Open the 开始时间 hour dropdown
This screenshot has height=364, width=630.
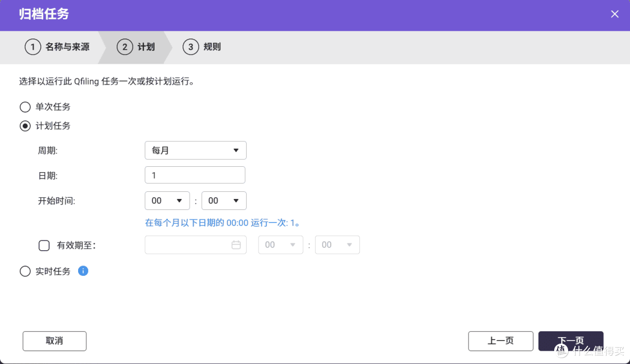coord(167,201)
